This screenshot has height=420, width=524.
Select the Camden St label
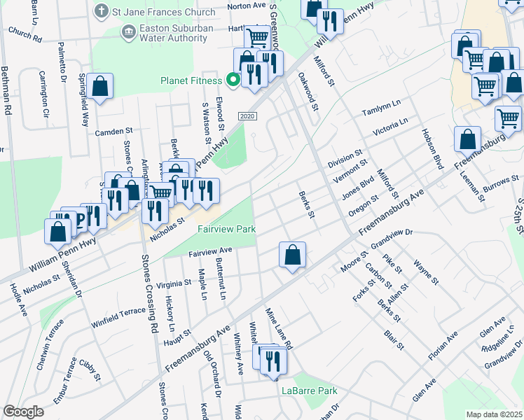pos(114,132)
